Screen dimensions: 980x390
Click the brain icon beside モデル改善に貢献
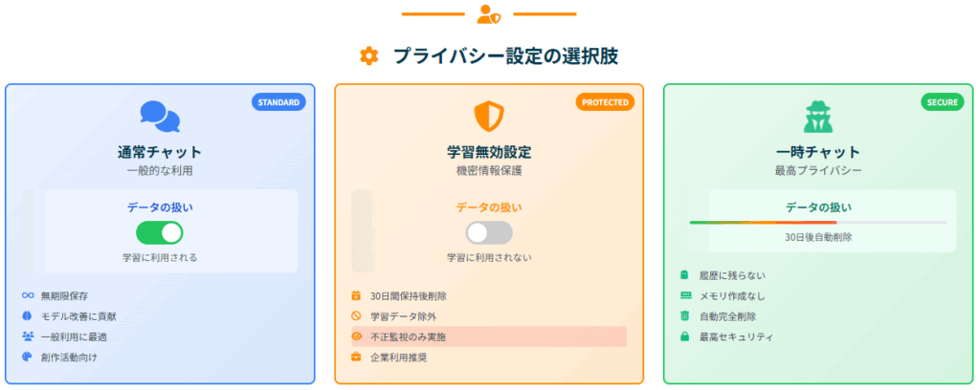coord(28,316)
